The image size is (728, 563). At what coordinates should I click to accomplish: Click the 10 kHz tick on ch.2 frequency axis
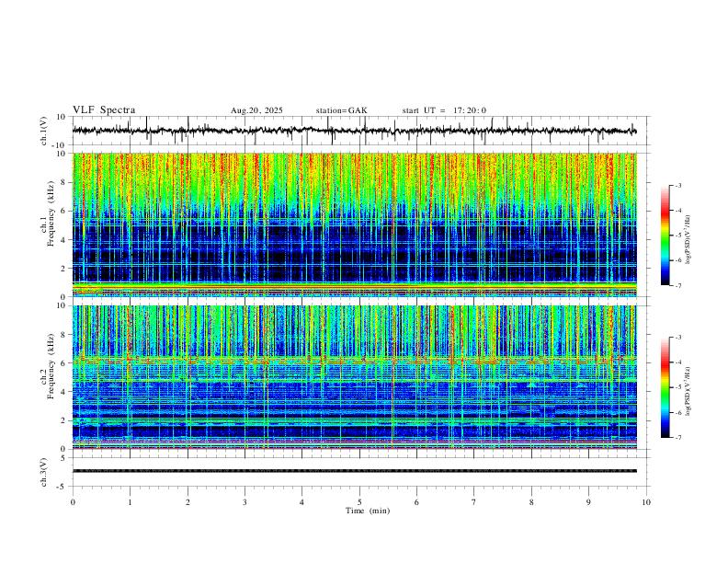click(x=62, y=305)
